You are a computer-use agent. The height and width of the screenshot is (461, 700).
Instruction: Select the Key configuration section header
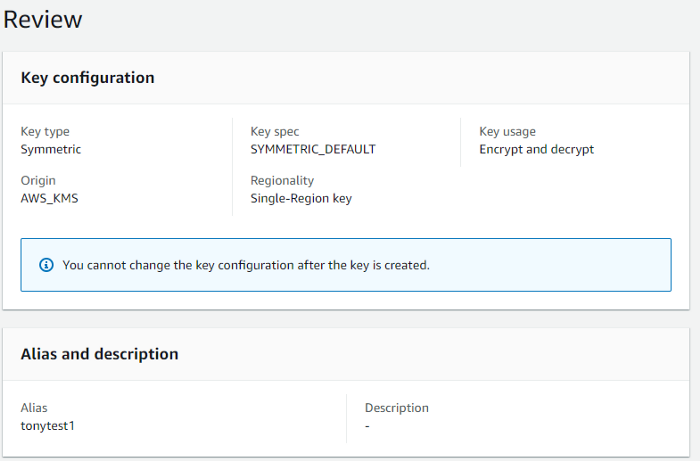click(88, 77)
